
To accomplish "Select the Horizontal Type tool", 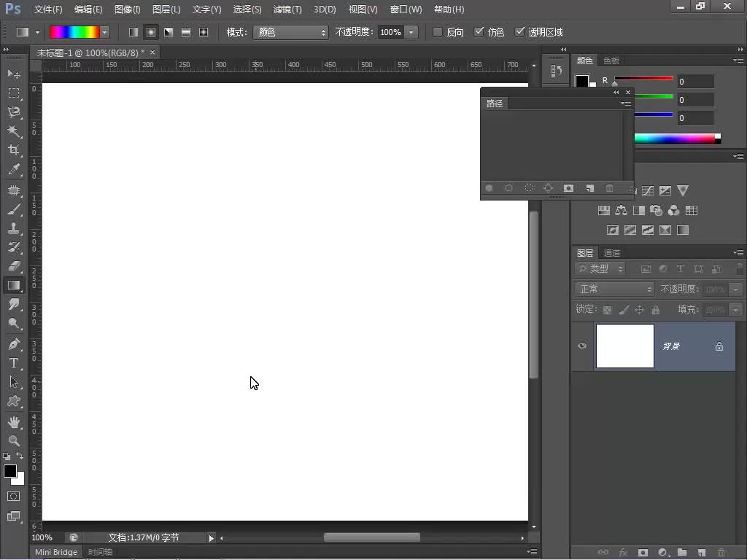I will 14,363.
